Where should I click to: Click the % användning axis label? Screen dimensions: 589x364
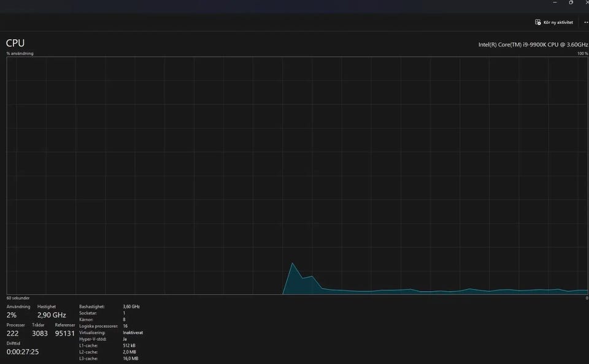(20, 54)
